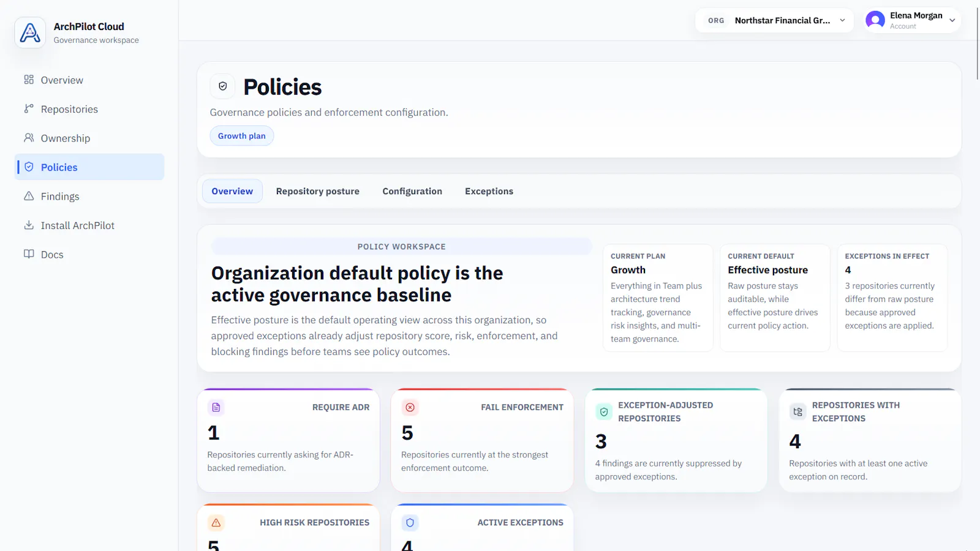The width and height of the screenshot is (980, 551).
Task: Click the 'REPOSITORIES WITH EXCEPTIONS' label
Action: [856, 412]
